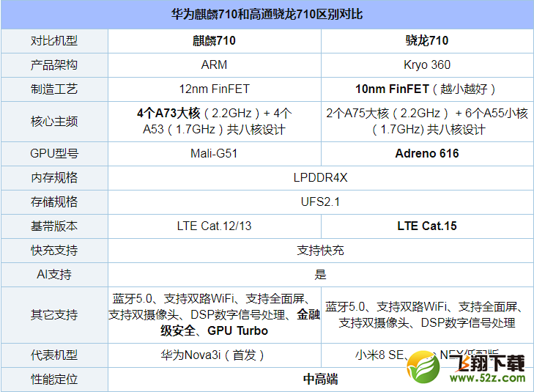Click the Adreno 616 cell
Screen dimensions: 534x392
pyautogui.click(x=427, y=154)
